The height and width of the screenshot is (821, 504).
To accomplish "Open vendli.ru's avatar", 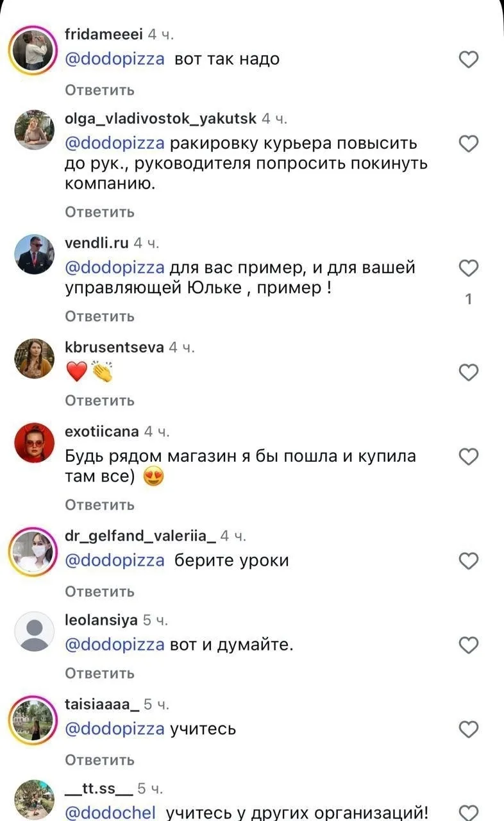I will tap(34, 255).
